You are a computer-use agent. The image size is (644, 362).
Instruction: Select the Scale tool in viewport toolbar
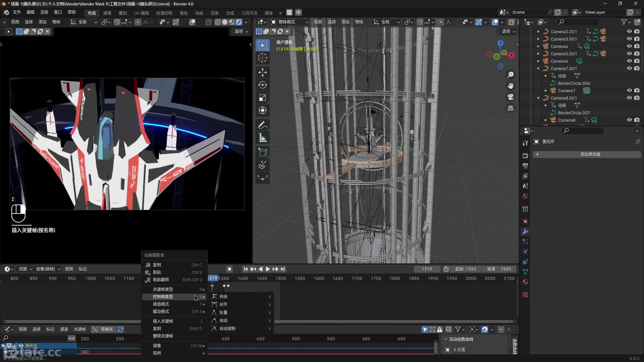263,98
